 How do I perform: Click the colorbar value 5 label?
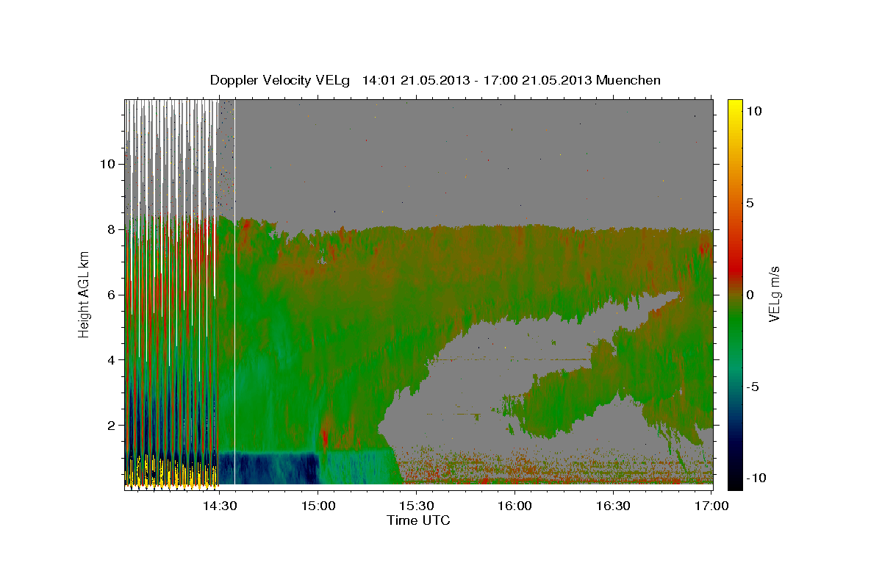pyautogui.click(x=750, y=203)
